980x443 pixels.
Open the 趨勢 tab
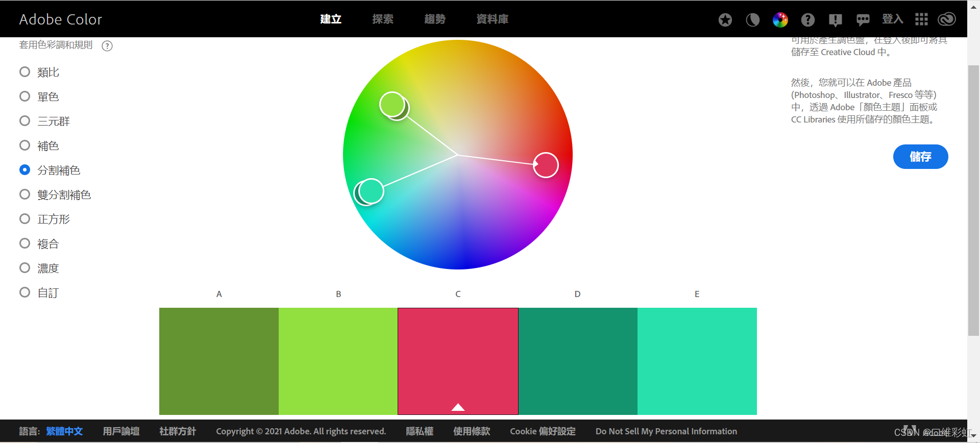[435, 19]
